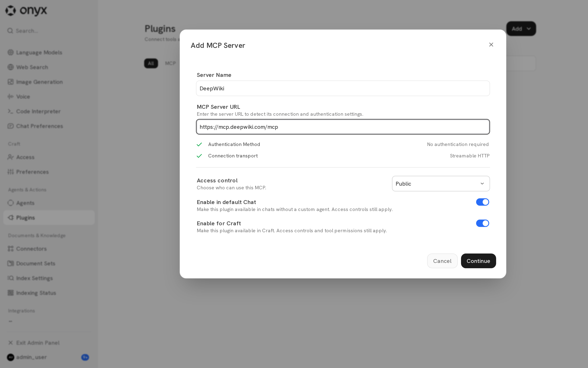Open the Add dropdown button

(x=521, y=29)
